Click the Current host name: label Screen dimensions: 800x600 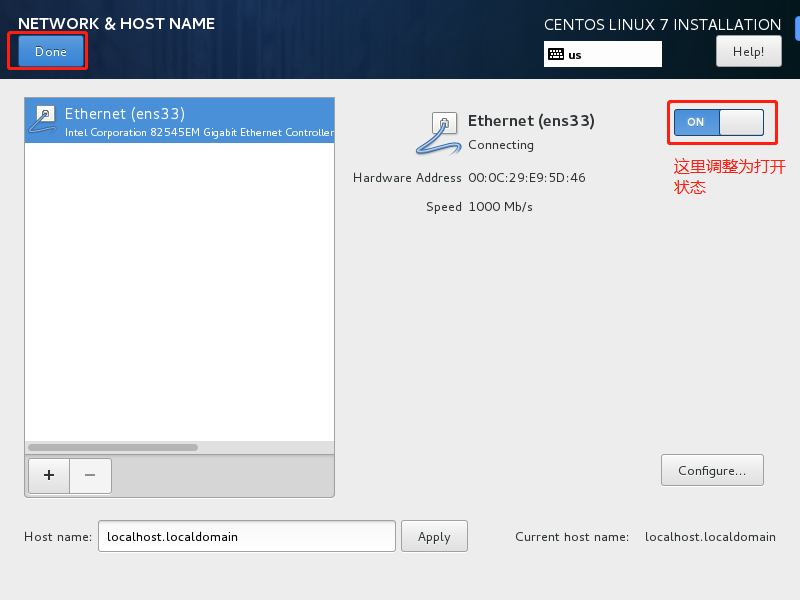(x=572, y=537)
